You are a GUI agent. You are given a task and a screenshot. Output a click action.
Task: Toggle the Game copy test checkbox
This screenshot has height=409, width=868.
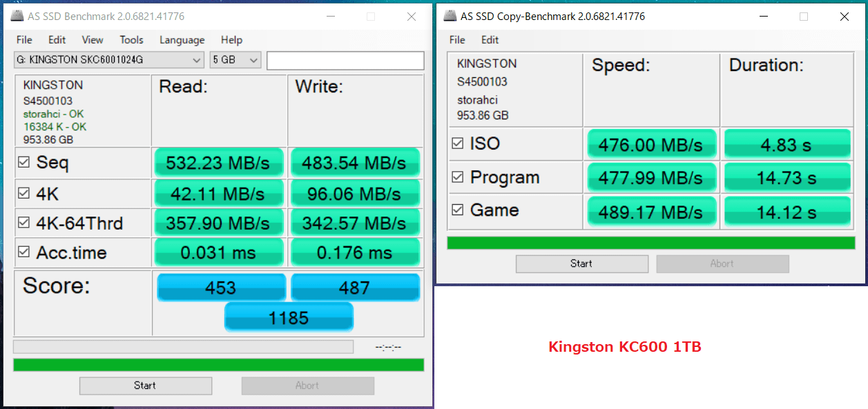pyautogui.click(x=457, y=210)
